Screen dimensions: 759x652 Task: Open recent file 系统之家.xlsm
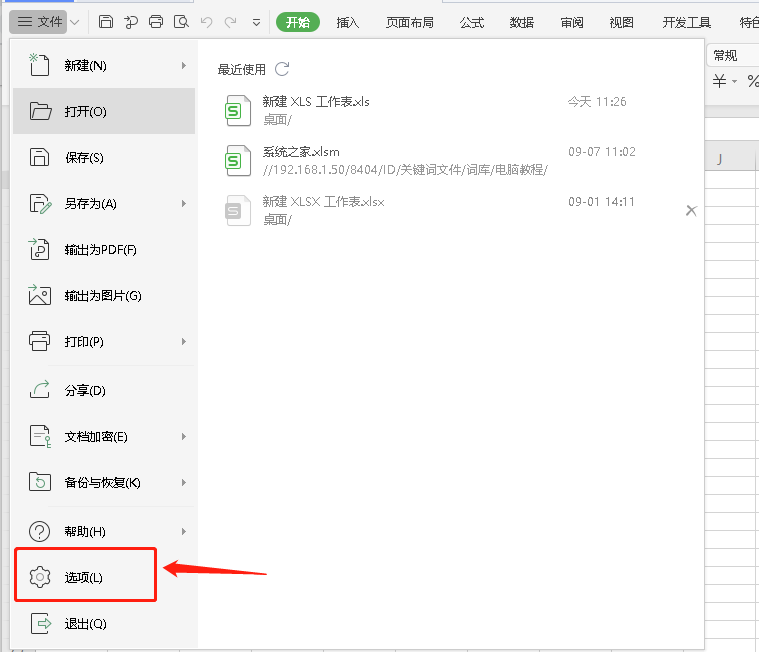pyautogui.click(x=450, y=161)
